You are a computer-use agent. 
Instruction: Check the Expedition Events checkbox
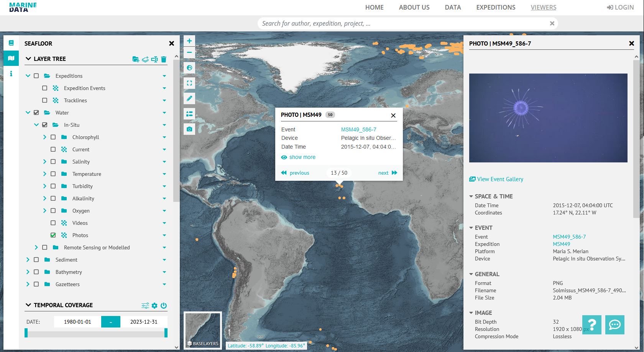pos(45,88)
